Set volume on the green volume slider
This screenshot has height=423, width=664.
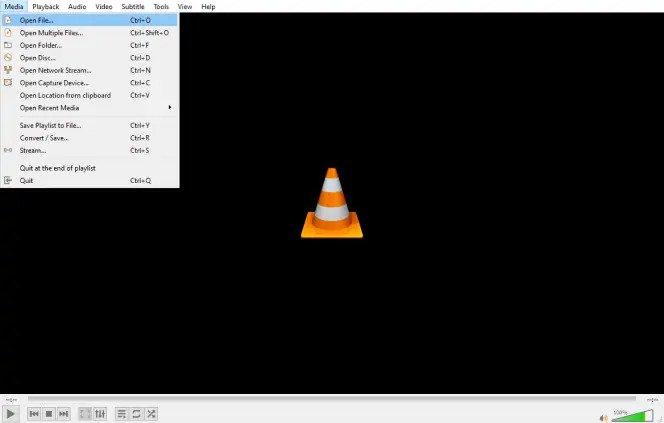click(632, 415)
